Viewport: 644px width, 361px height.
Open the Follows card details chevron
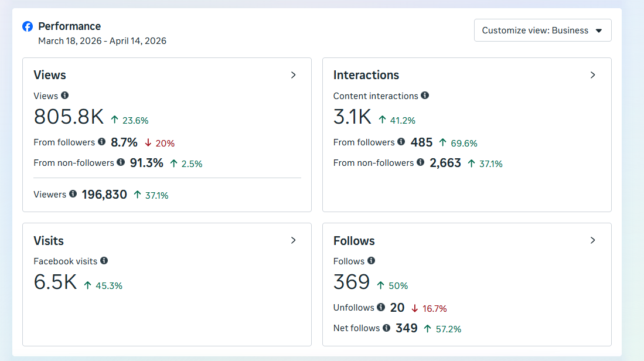[x=592, y=240]
